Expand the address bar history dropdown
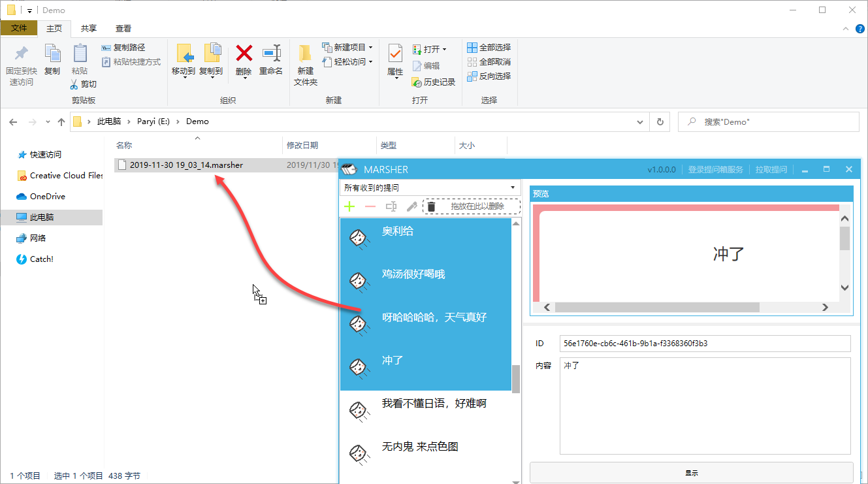 [x=640, y=121]
